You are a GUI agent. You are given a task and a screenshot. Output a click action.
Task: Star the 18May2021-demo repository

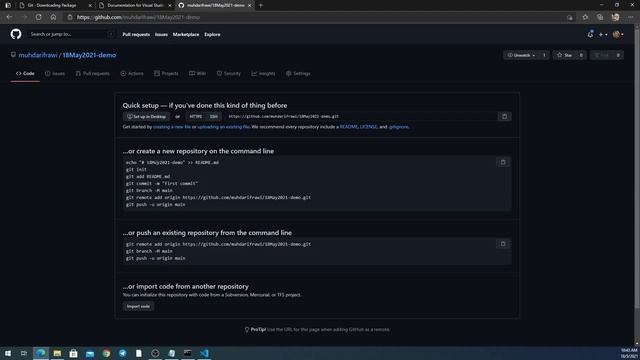click(x=564, y=55)
